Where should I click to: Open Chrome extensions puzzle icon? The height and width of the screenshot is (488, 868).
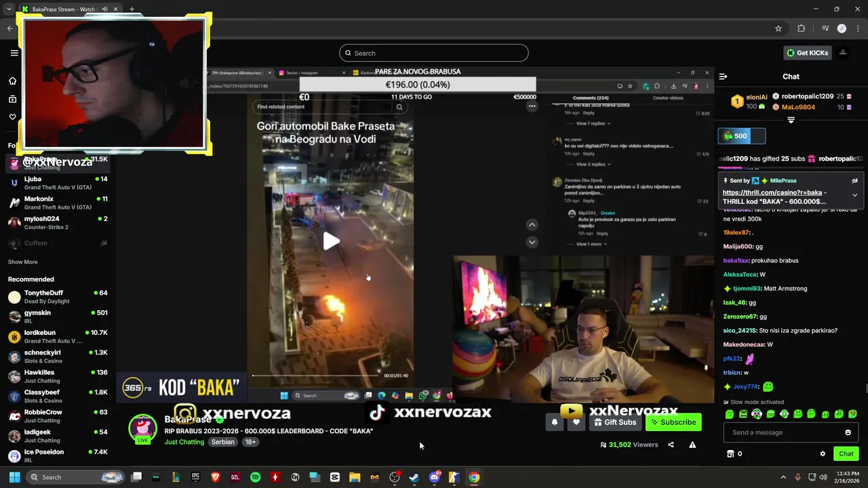pos(801,28)
